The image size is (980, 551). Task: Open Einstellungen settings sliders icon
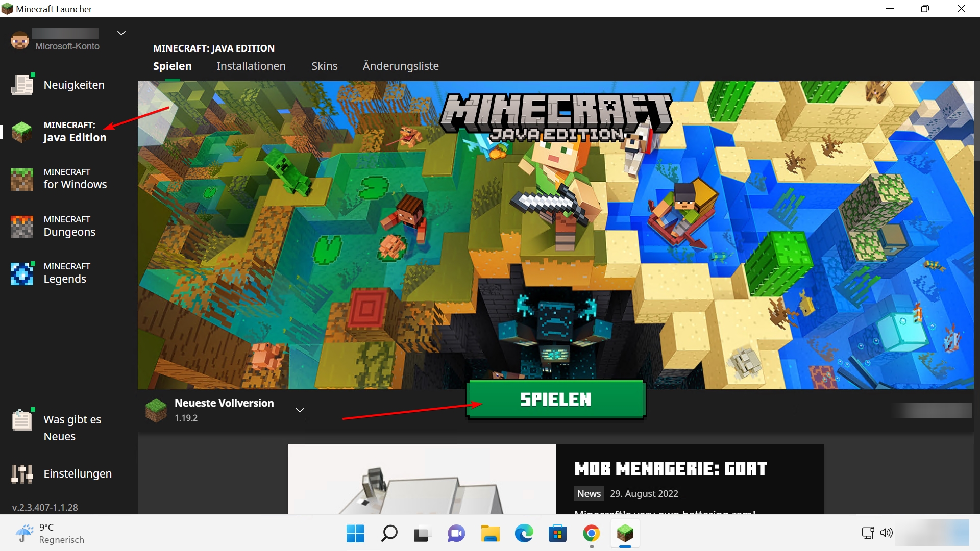[x=22, y=473]
